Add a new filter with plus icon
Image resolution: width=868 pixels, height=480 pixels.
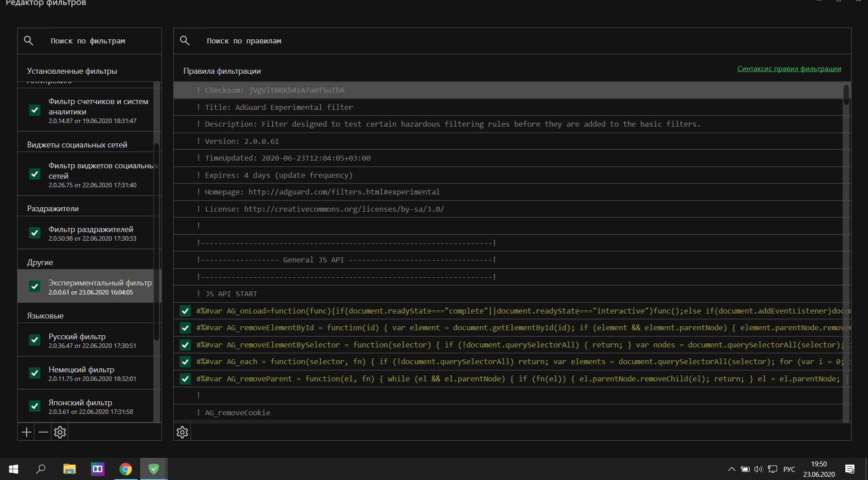27,432
